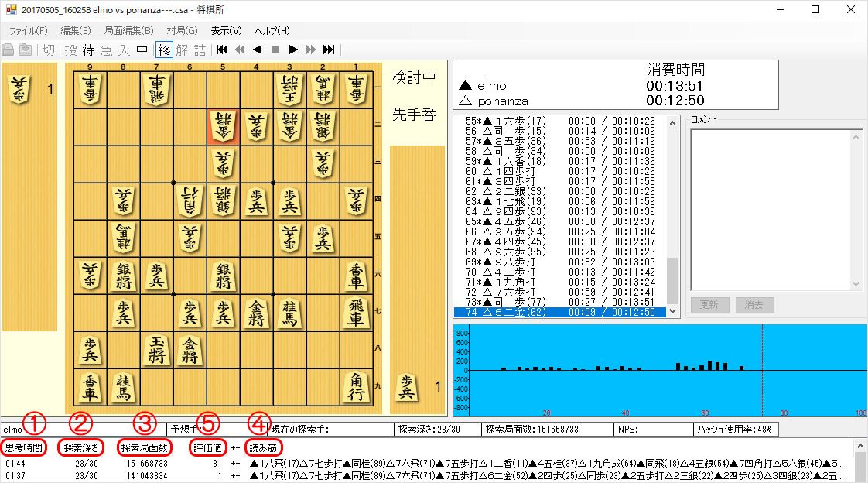868x483 pixels.
Task: Click the 入 toolbar button
Action: click(x=124, y=50)
